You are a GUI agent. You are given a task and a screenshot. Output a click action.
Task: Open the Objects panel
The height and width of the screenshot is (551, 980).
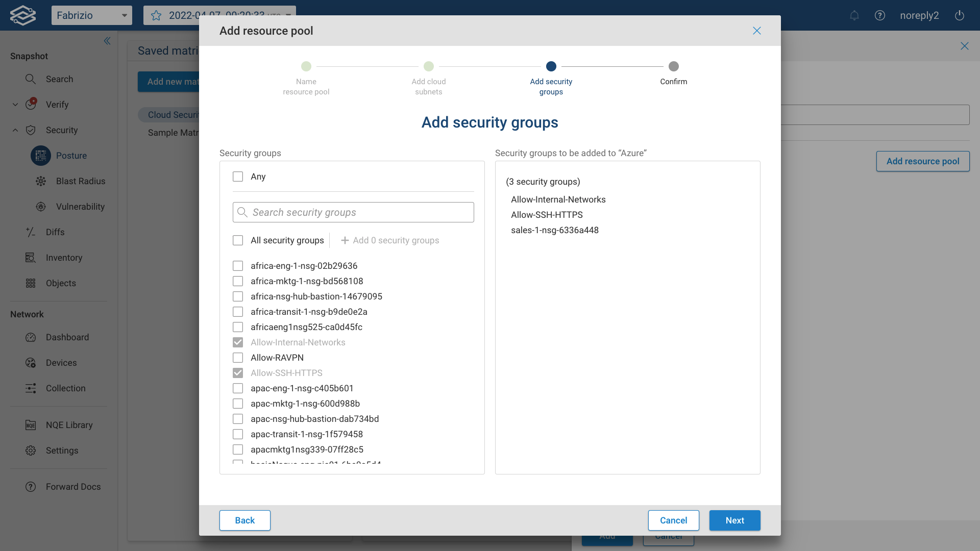coord(60,283)
